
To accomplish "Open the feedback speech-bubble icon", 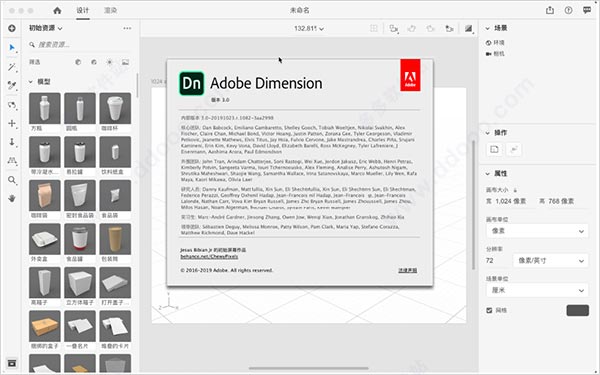I will 587,10.
